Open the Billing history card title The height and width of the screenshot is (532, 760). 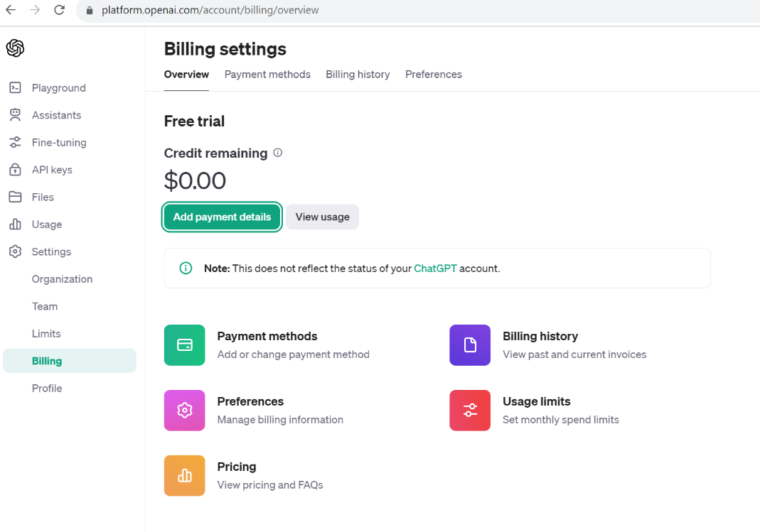[x=540, y=336]
